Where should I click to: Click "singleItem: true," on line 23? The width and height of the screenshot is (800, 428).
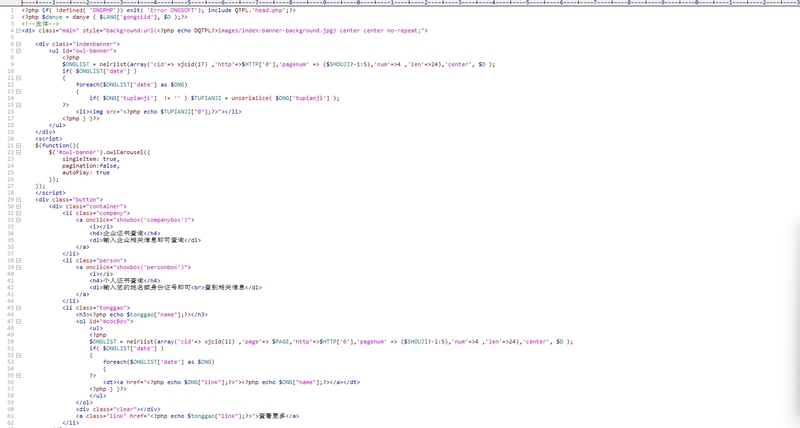click(91, 159)
